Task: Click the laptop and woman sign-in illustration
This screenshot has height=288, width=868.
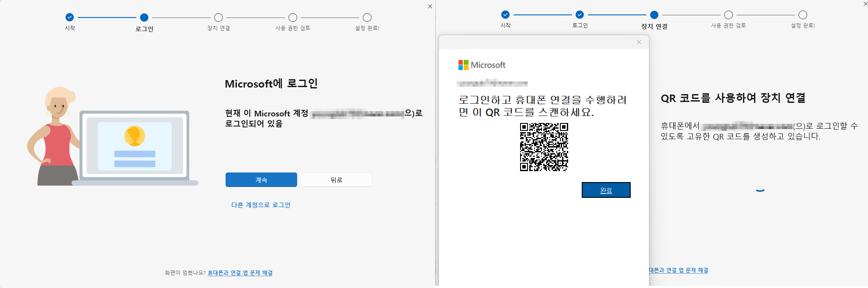Action: pyautogui.click(x=113, y=136)
